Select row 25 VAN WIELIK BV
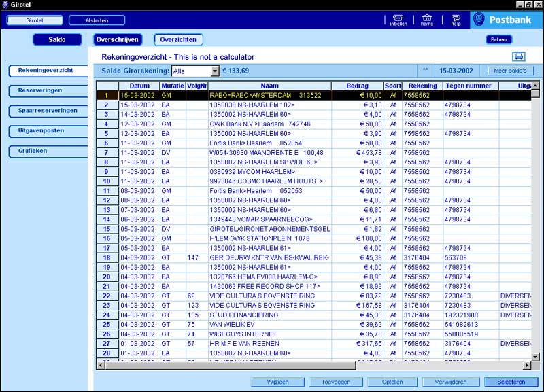Screen dimensions: 544x392 [313, 325]
